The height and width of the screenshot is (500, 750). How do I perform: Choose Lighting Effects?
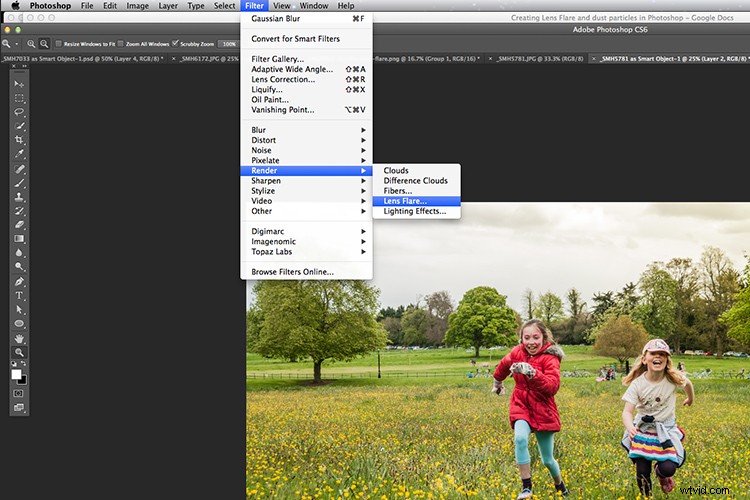(417, 211)
